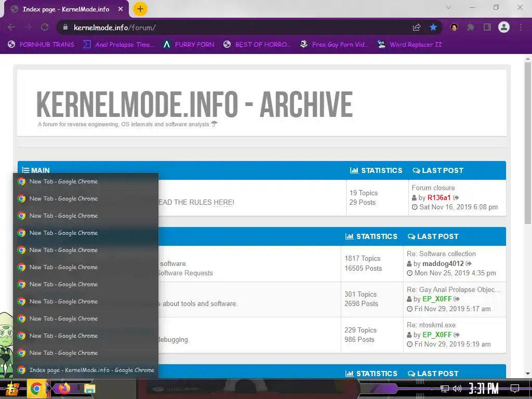Click 'Mon Nov 25, 2019 4:35 pm' timestamp
Screen dimensions: 532x399
point(455,273)
